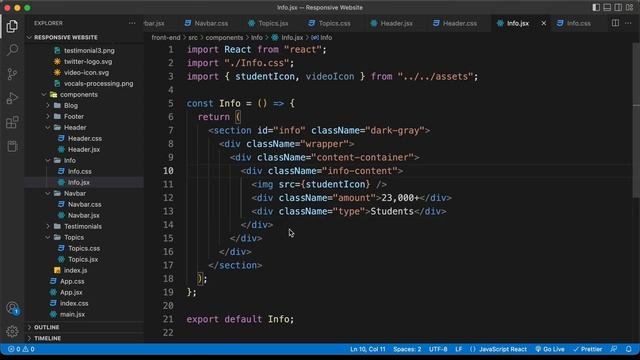Click the Prettier status bar item
The image size is (640, 360).
[588, 349]
